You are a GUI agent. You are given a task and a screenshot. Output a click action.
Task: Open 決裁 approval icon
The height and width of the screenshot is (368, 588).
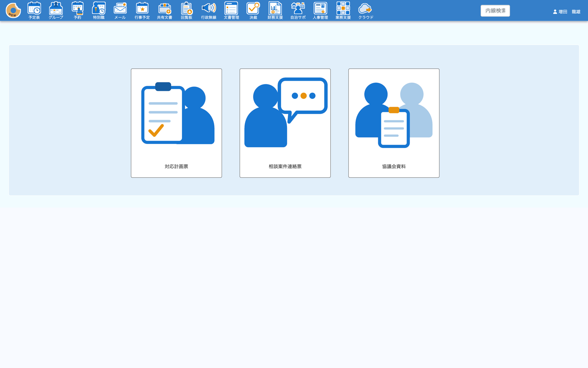[253, 11]
